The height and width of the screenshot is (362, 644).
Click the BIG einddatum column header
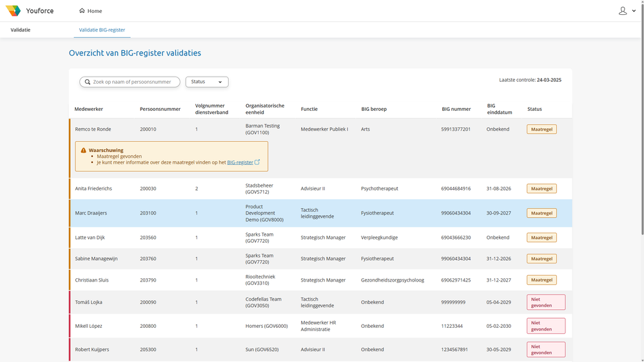point(499,109)
